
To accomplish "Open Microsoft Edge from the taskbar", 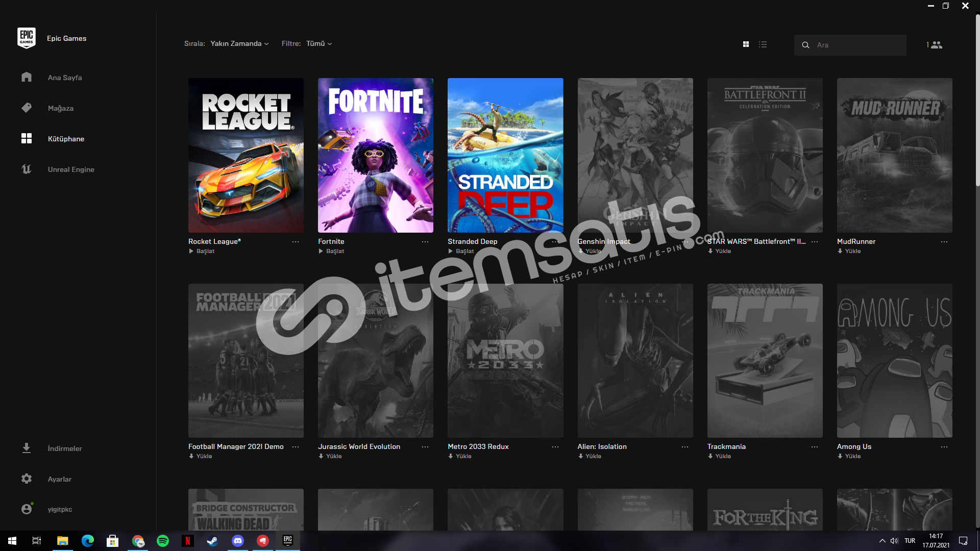I will 88,541.
